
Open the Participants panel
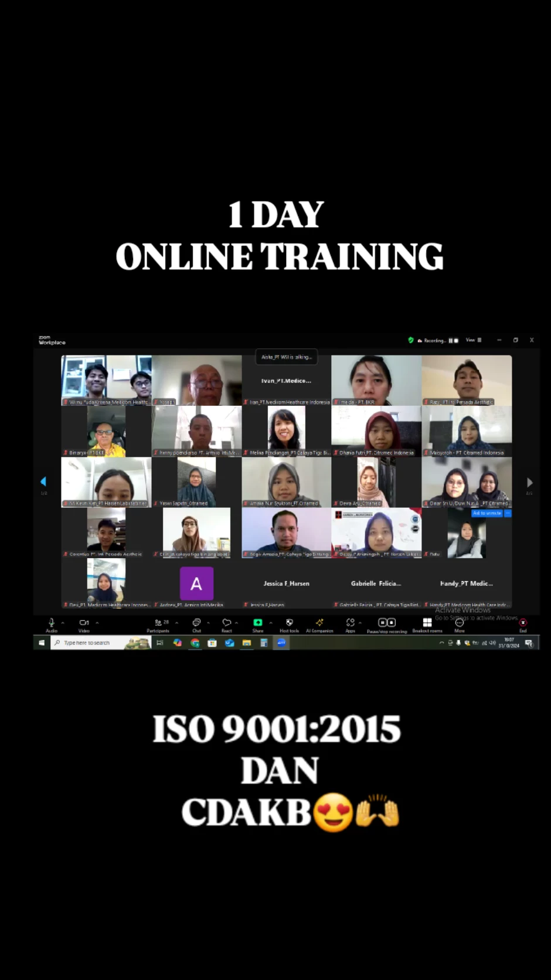pyautogui.click(x=158, y=623)
